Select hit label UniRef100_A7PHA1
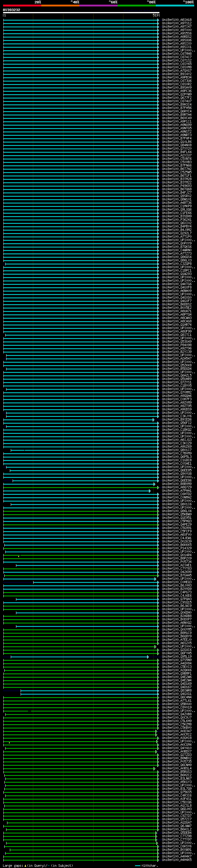Screen dimensions: 197x868 tap(177, 491)
